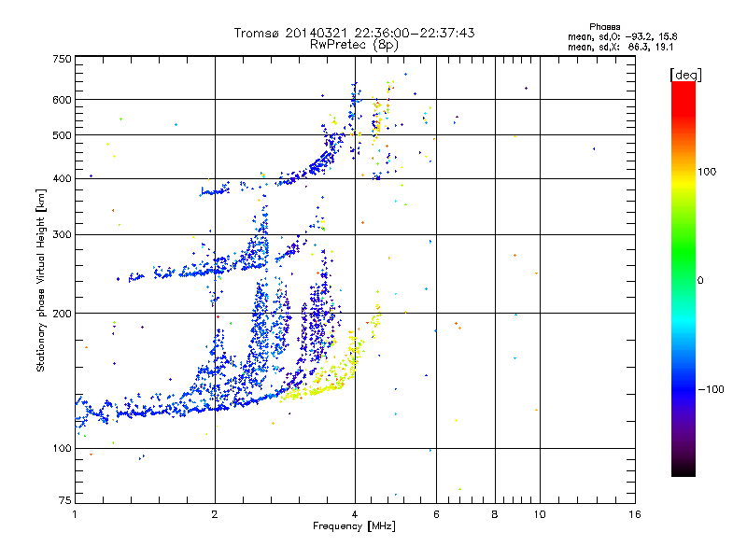Click the height axis tick "300"
This screenshot has height=560, width=747.
62,234
